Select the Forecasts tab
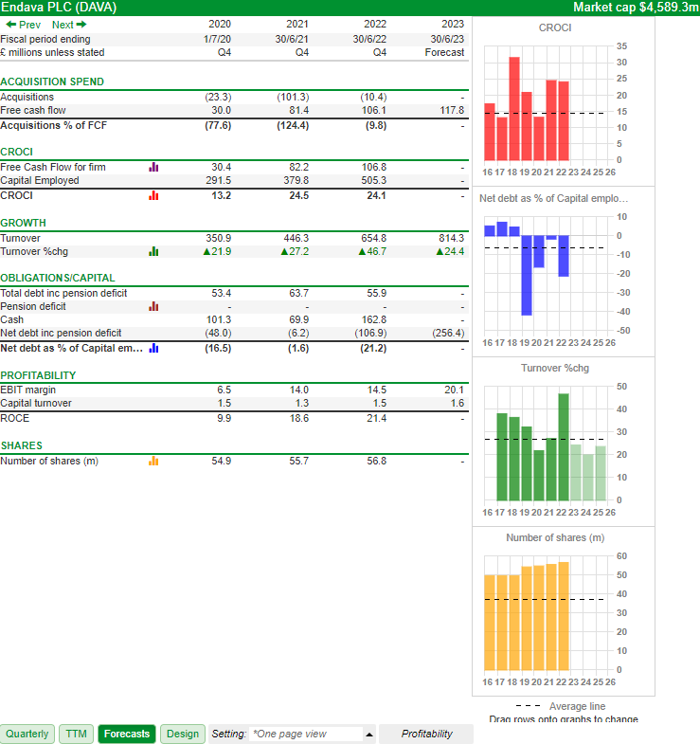The height and width of the screenshot is (744, 700). click(x=127, y=734)
